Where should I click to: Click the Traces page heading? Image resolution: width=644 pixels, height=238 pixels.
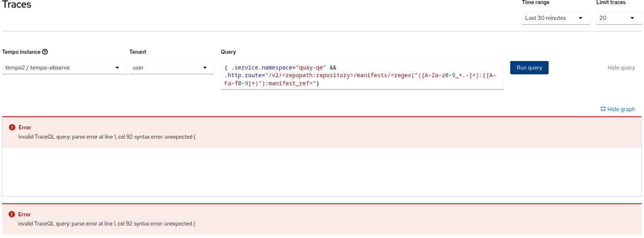point(17,5)
